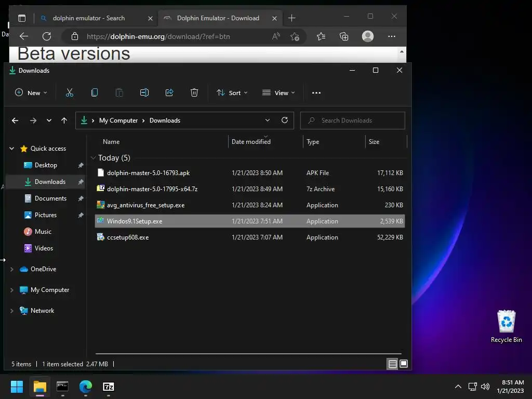Screen dimensions: 532x399
Task: Switch to large thumbnails view icon
Action: pos(403,364)
